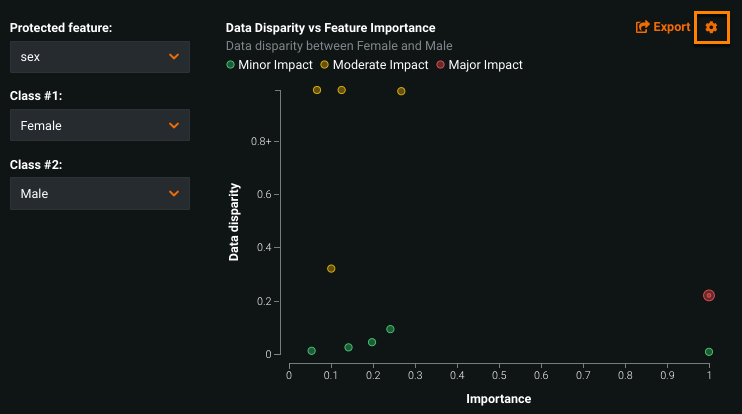
Task: Click the green Minor Impact legend swatch
Action: click(231, 65)
